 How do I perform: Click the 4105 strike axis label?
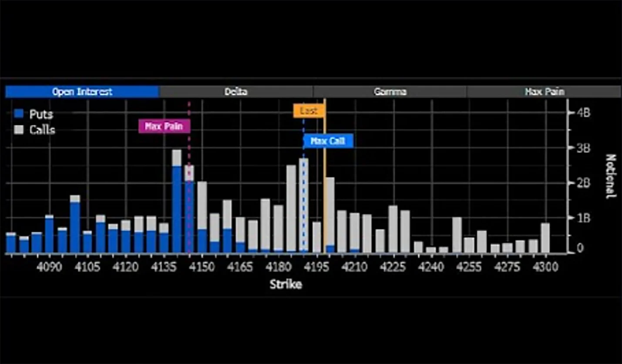[x=87, y=267]
